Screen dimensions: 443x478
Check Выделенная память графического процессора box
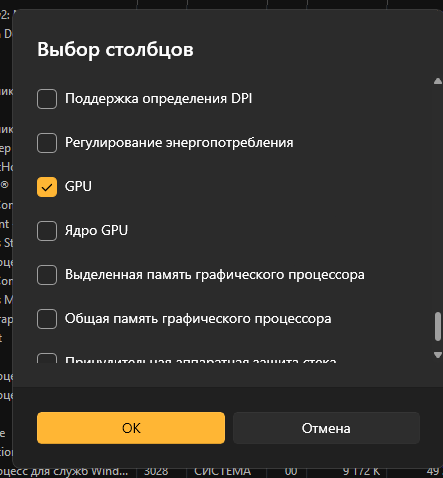(x=47, y=275)
